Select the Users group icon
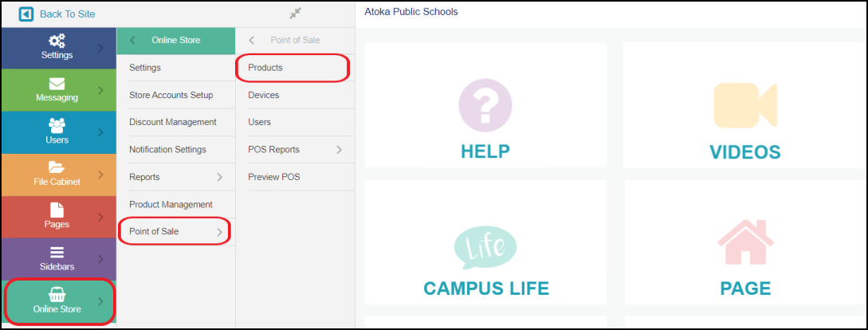The height and width of the screenshot is (330, 868). click(57, 125)
